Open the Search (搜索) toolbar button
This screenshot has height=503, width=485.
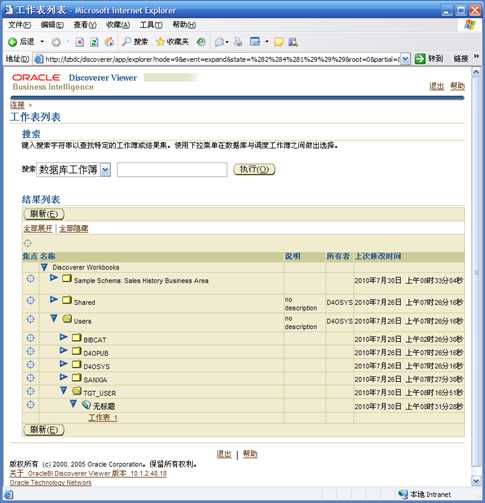pos(135,42)
